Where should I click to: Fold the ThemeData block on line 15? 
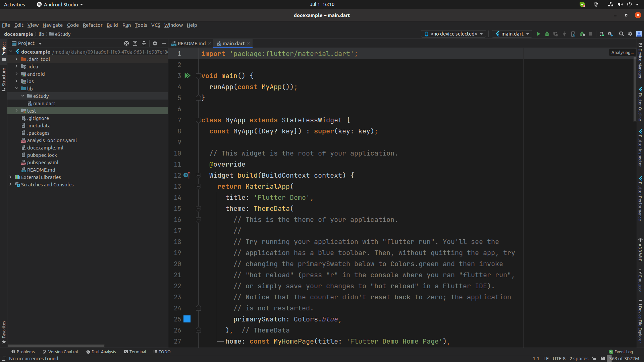198,208
